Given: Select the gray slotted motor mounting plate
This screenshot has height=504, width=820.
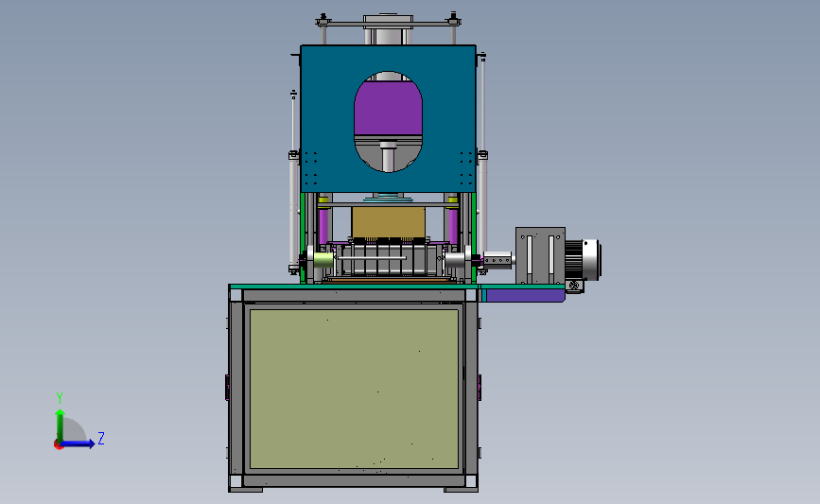Looking at the screenshot, I should click(x=540, y=255).
